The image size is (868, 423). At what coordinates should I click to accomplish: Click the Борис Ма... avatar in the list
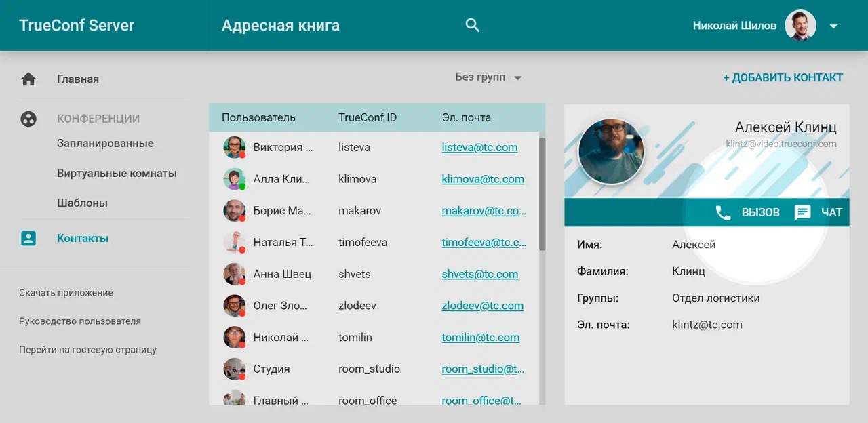click(x=234, y=211)
